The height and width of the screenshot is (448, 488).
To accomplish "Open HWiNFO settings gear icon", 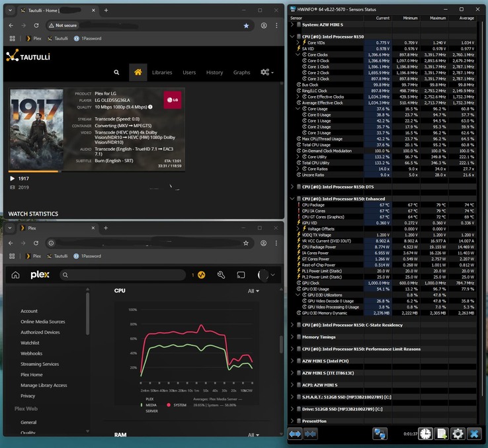I will [457, 433].
